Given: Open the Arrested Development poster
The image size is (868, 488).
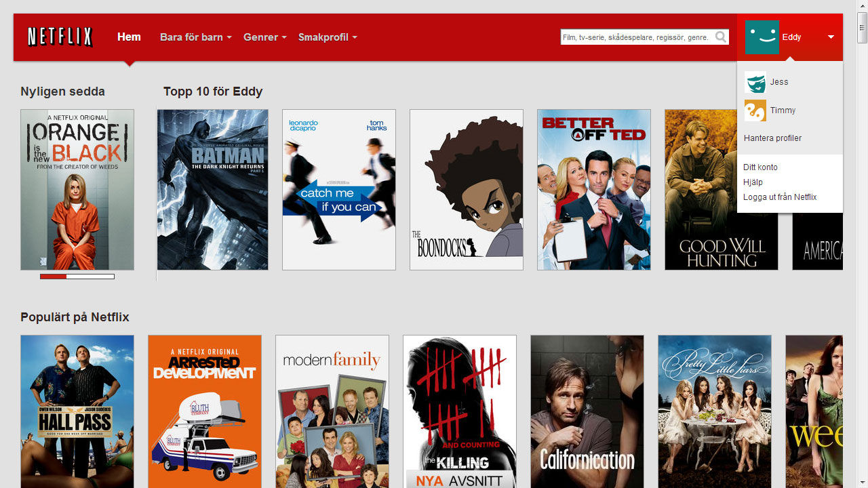Looking at the screenshot, I should 204,411.
